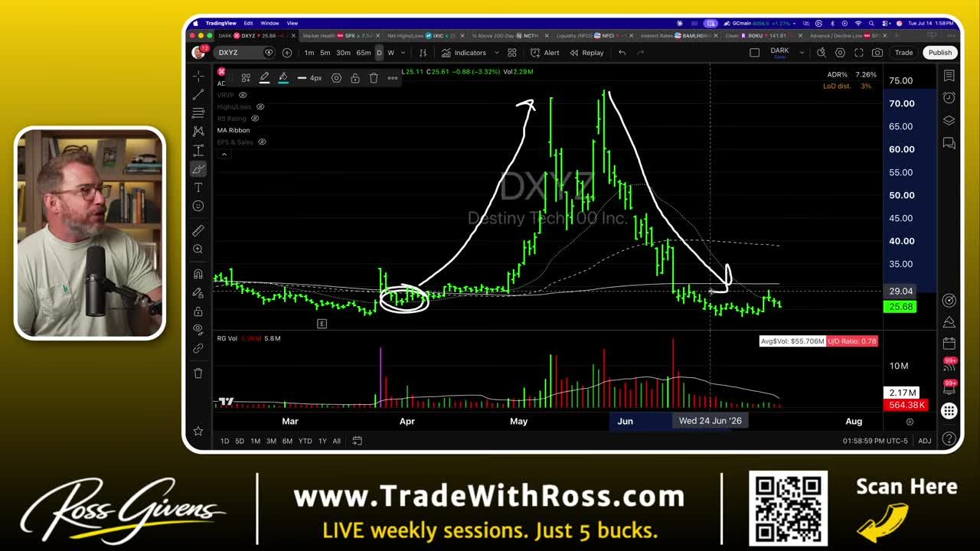This screenshot has width=980, height=551.
Task: Collapse the indicator legend with chevron
Action: click(x=224, y=154)
